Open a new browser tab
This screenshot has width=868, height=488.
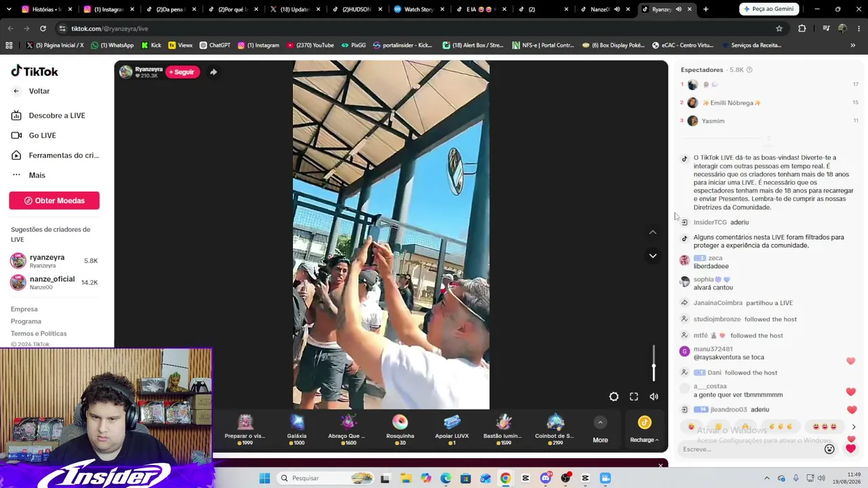pyautogui.click(x=706, y=9)
